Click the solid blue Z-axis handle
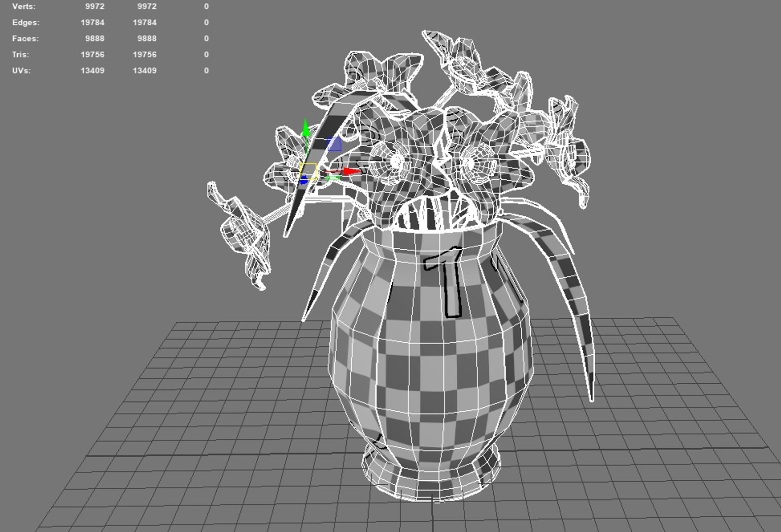Screen dimensions: 781x532 304,180
